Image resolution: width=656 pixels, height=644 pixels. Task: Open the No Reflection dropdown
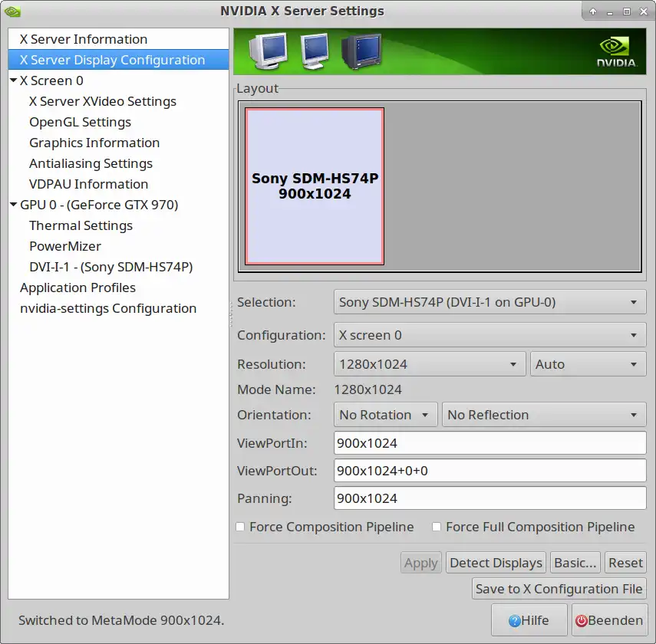(x=544, y=415)
